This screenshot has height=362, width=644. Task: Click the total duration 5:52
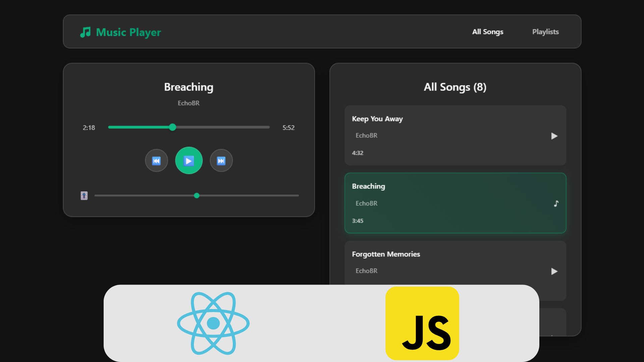tap(288, 128)
